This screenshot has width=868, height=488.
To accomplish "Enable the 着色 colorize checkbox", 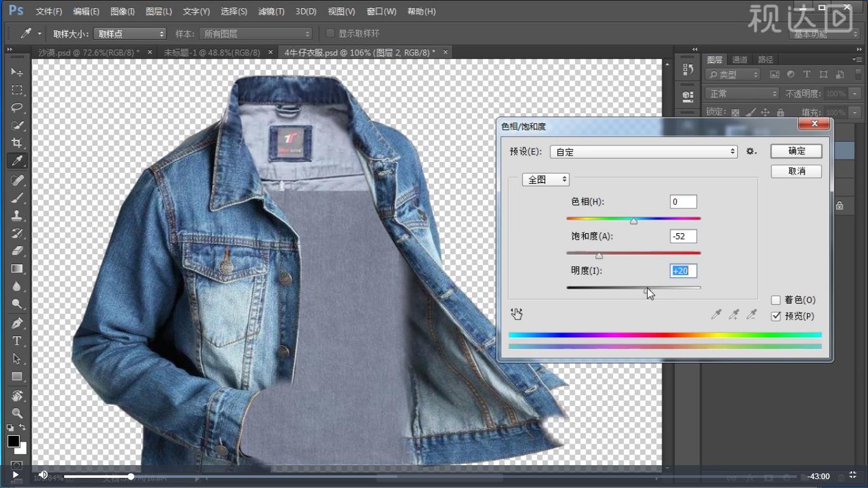I will point(776,301).
